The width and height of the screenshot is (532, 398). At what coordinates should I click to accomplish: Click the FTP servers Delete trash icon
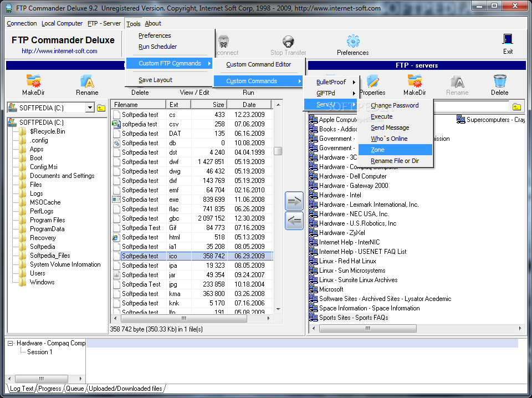(x=500, y=81)
